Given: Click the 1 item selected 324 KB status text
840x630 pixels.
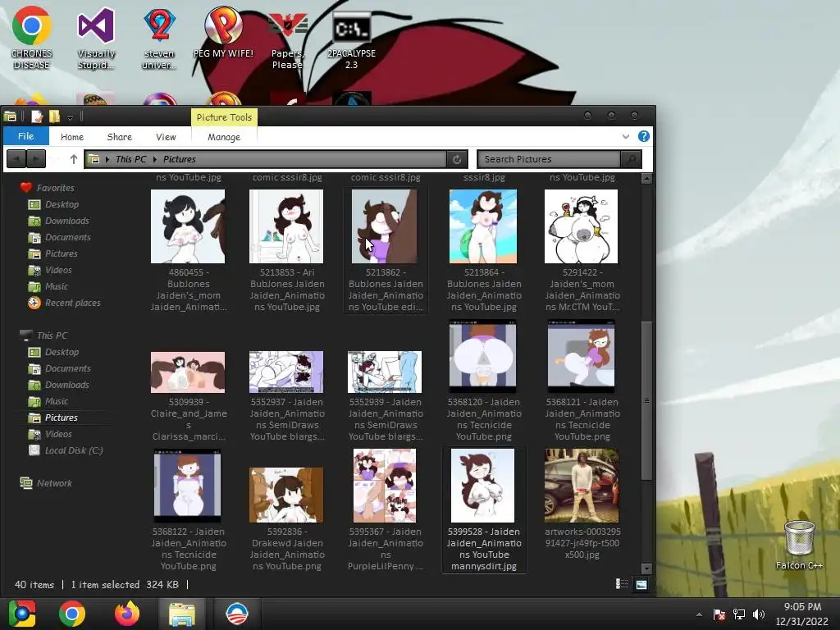Looking at the screenshot, I should [125, 584].
